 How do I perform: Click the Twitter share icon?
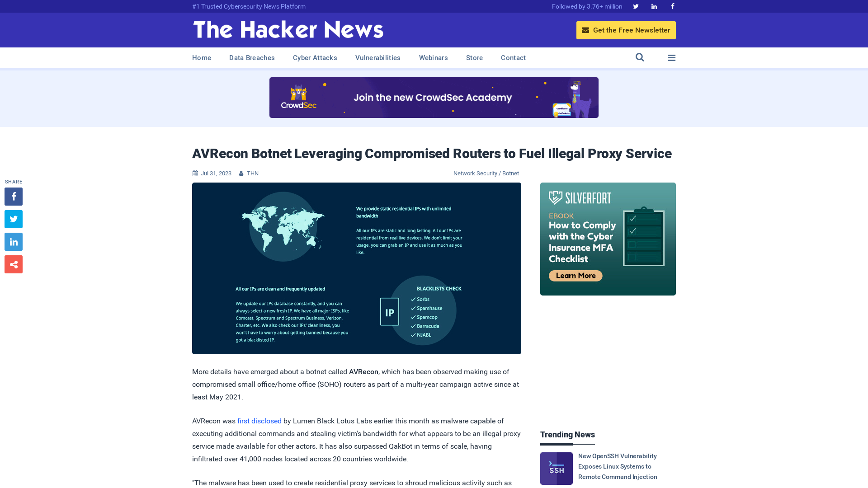[x=13, y=219]
